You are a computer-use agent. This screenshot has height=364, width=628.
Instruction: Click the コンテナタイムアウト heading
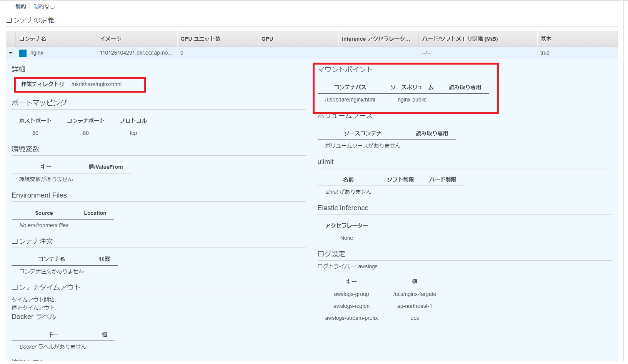[x=46, y=288]
